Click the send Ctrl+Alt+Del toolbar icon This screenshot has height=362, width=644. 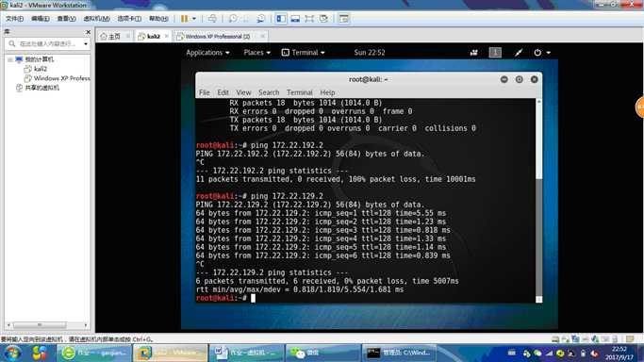click(212, 19)
